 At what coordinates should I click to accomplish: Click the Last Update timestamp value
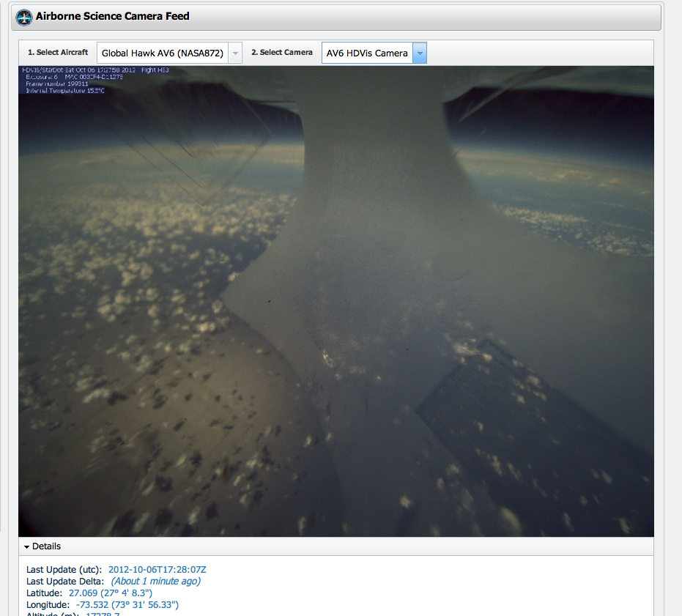(162, 569)
